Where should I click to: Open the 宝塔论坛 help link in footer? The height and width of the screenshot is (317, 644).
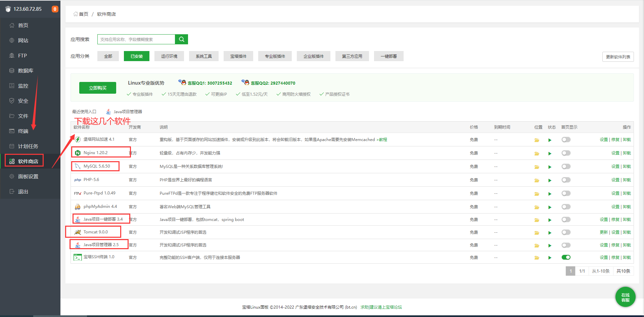381,307
